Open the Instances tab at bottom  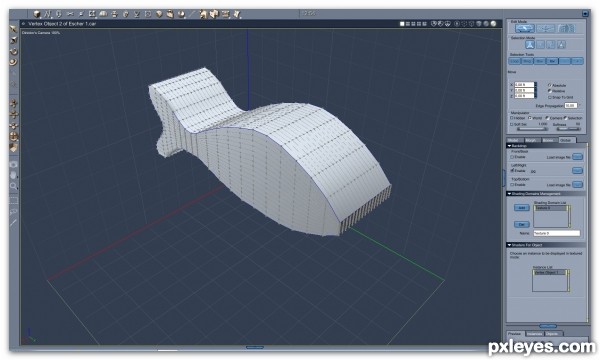tap(534, 334)
